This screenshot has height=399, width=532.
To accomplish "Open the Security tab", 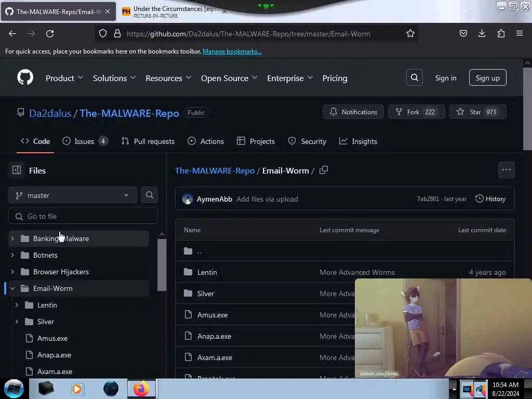I will 307,141.
